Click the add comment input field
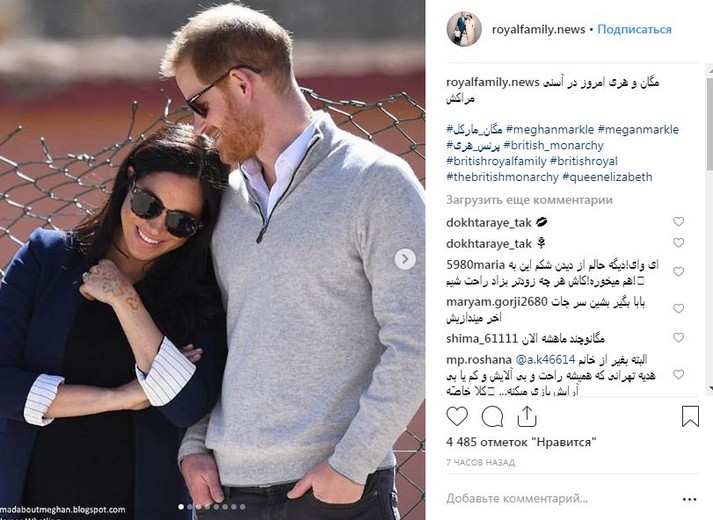Image resolution: width=713 pixels, height=520 pixels. coord(559,499)
